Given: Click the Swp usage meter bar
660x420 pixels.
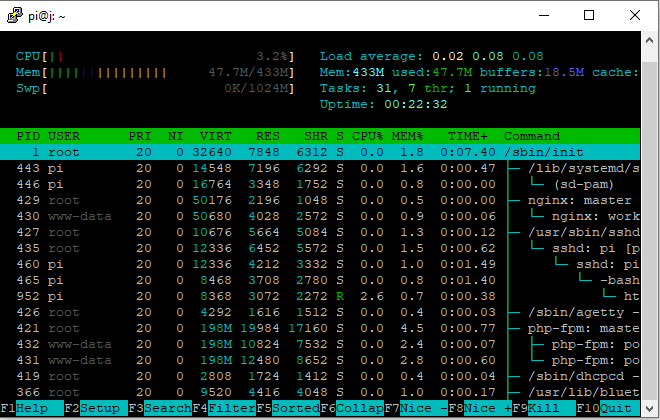Looking at the screenshot, I should click(x=155, y=88).
